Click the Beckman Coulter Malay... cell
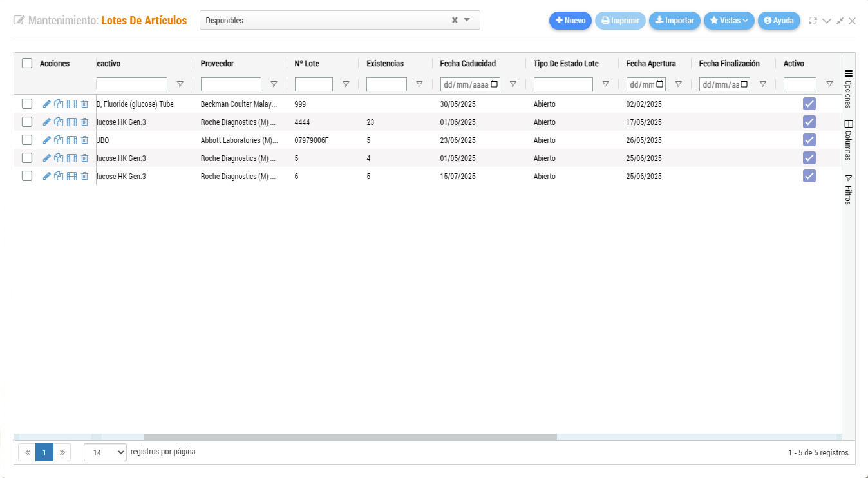The height and width of the screenshot is (478, 868). tap(240, 104)
